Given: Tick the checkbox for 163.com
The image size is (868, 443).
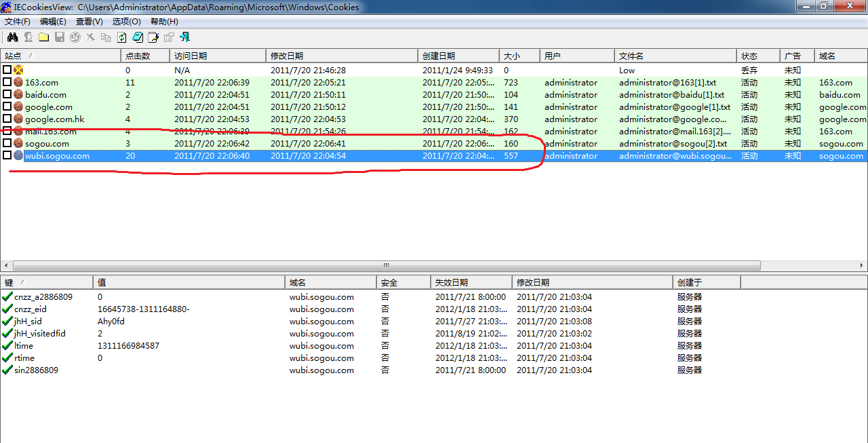Looking at the screenshot, I should tap(7, 82).
